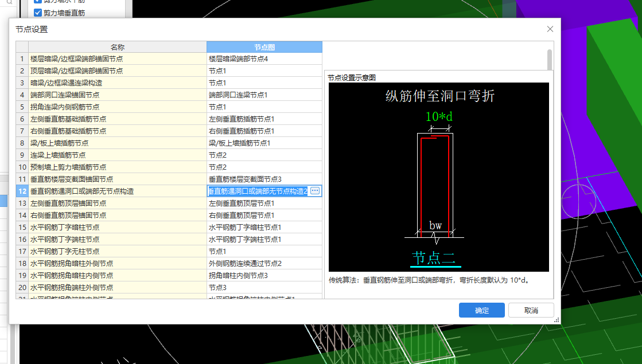Click cell 右侧垂直筋顶层节点1
The image size is (642, 364).
coord(264,215)
